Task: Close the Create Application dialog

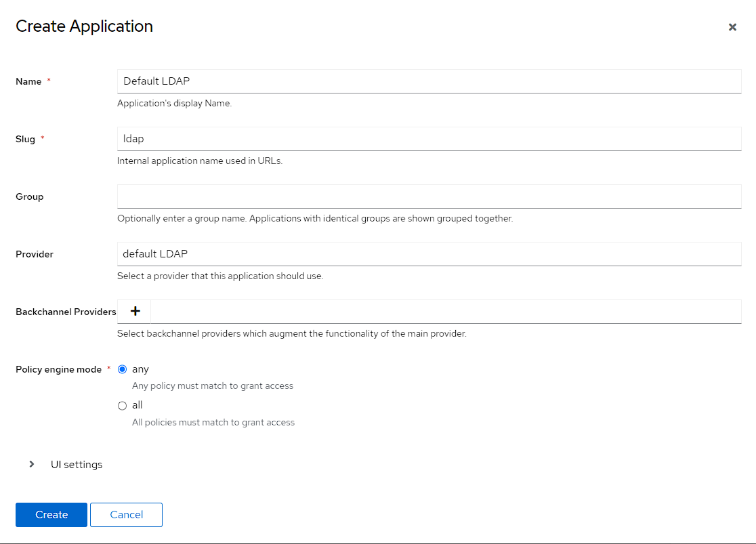Action: (732, 27)
